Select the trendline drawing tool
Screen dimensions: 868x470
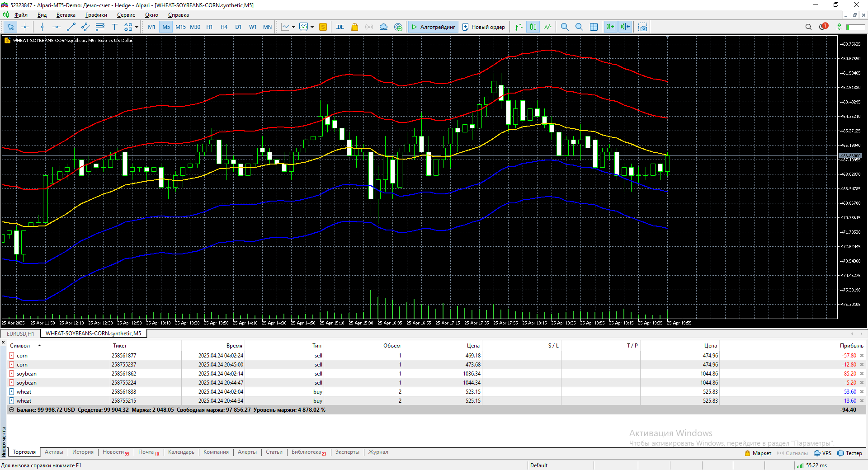71,27
